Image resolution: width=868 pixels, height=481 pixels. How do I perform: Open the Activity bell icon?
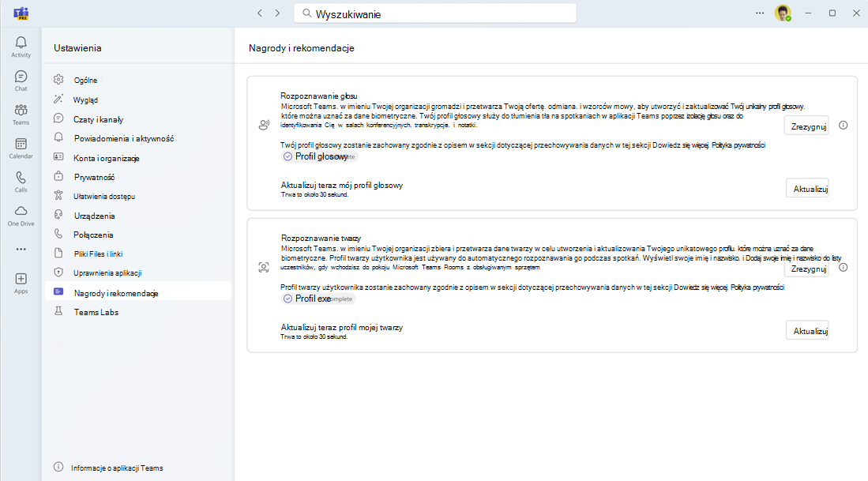21,43
